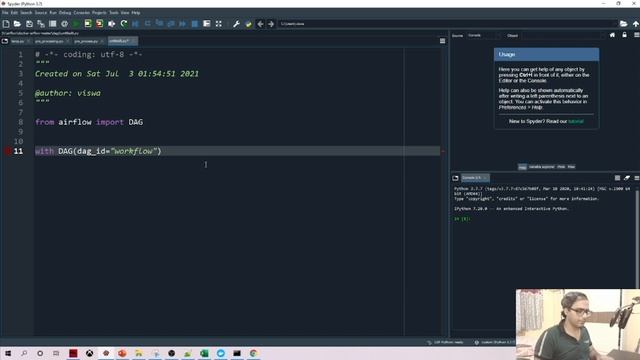Toggle fullscreen mode toolbar icon

click(x=219, y=24)
